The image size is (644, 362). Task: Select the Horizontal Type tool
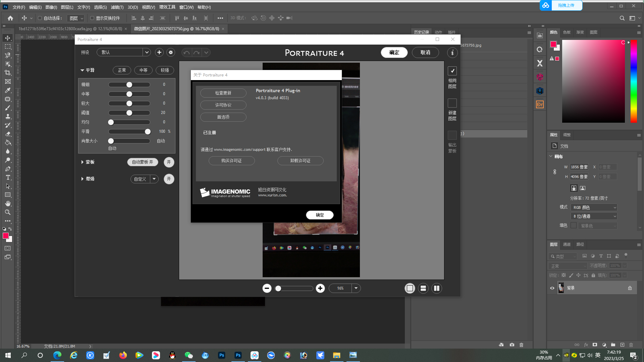[x=8, y=177]
